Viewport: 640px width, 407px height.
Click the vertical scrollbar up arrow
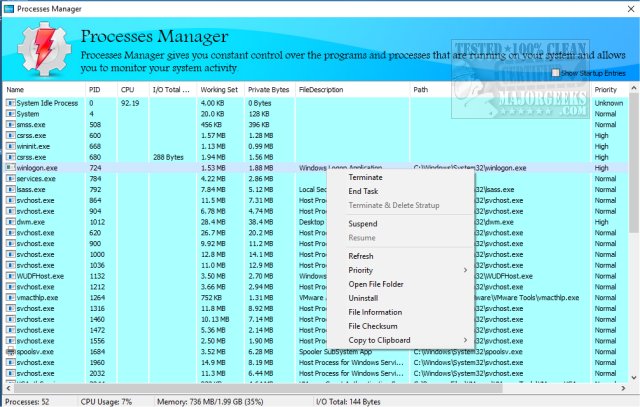click(x=634, y=88)
